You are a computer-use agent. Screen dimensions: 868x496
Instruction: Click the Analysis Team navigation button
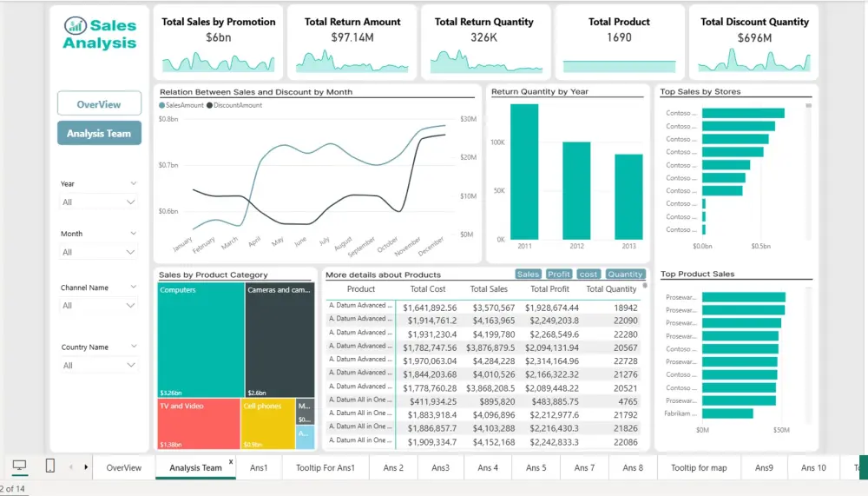pyautogui.click(x=99, y=133)
